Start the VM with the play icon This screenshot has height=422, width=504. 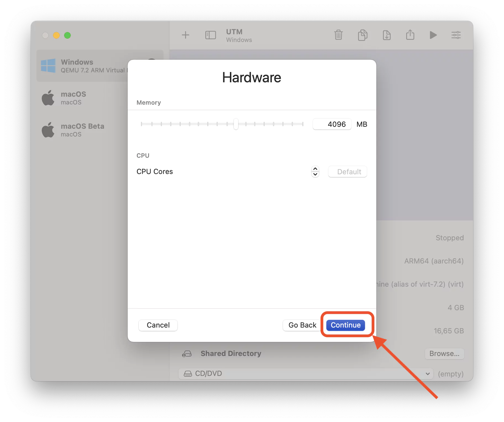tap(433, 35)
